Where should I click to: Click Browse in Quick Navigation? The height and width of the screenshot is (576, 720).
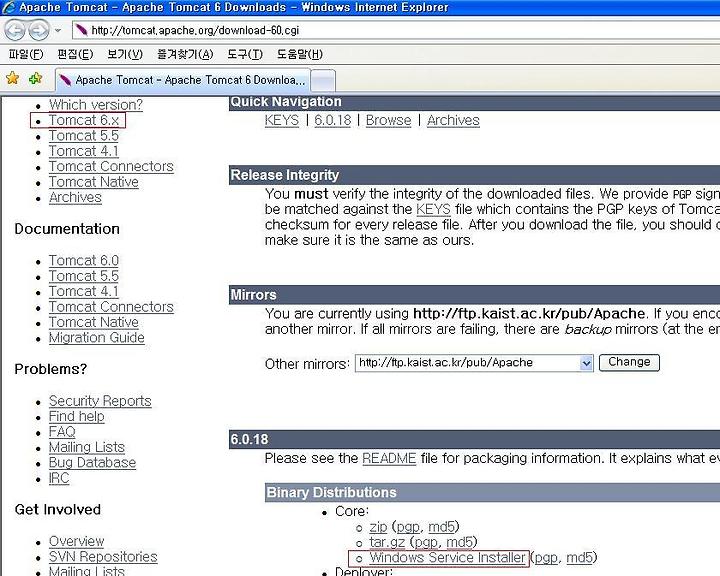coord(388,120)
